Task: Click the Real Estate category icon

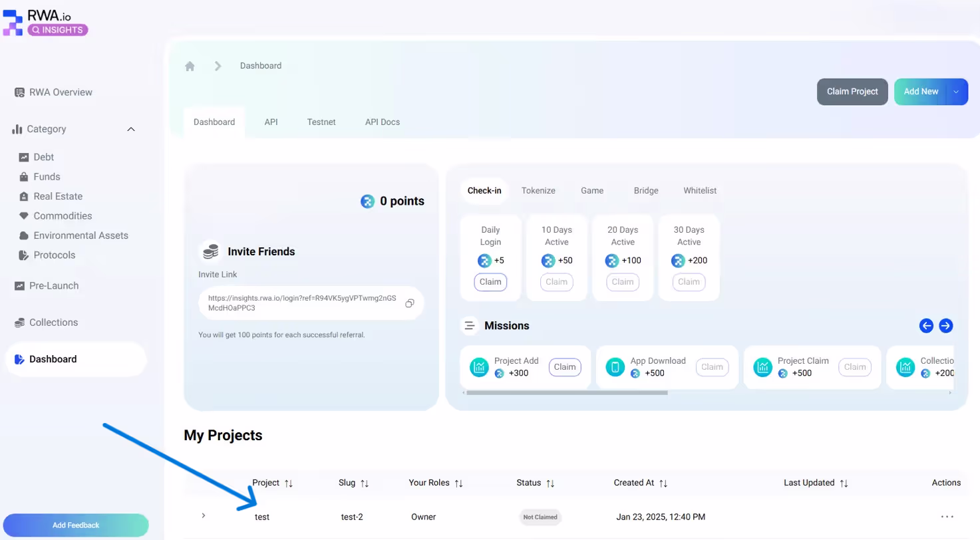Action: click(24, 197)
